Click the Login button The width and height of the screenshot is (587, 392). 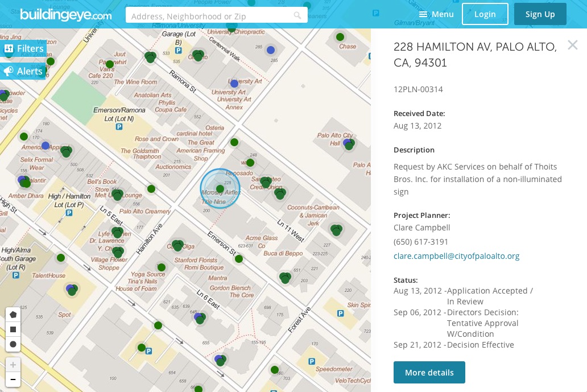point(485,14)
